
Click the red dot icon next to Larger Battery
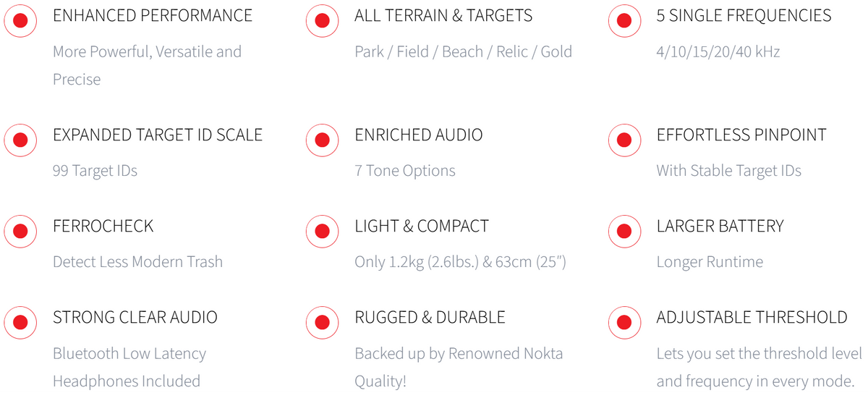click(x=624, y=232)
